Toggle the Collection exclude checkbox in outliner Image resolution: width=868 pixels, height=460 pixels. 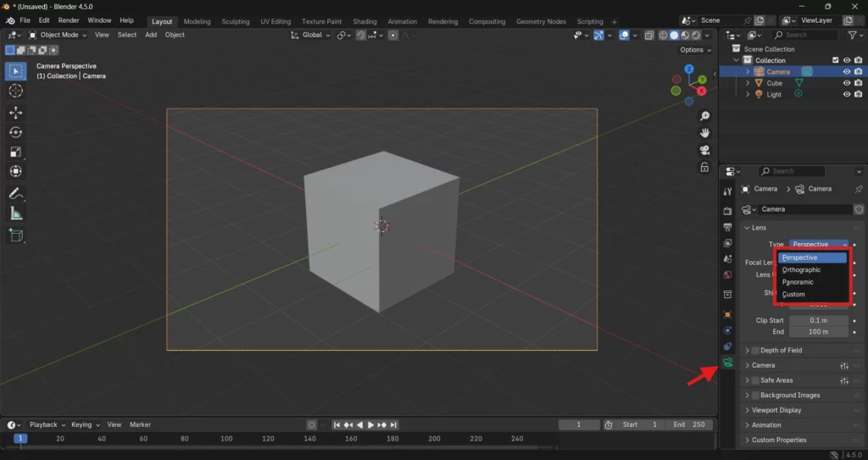[x=836, y=60]
